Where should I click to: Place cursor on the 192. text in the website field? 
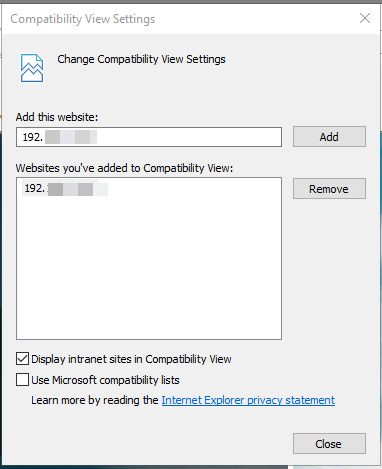(x=33, y=137)
